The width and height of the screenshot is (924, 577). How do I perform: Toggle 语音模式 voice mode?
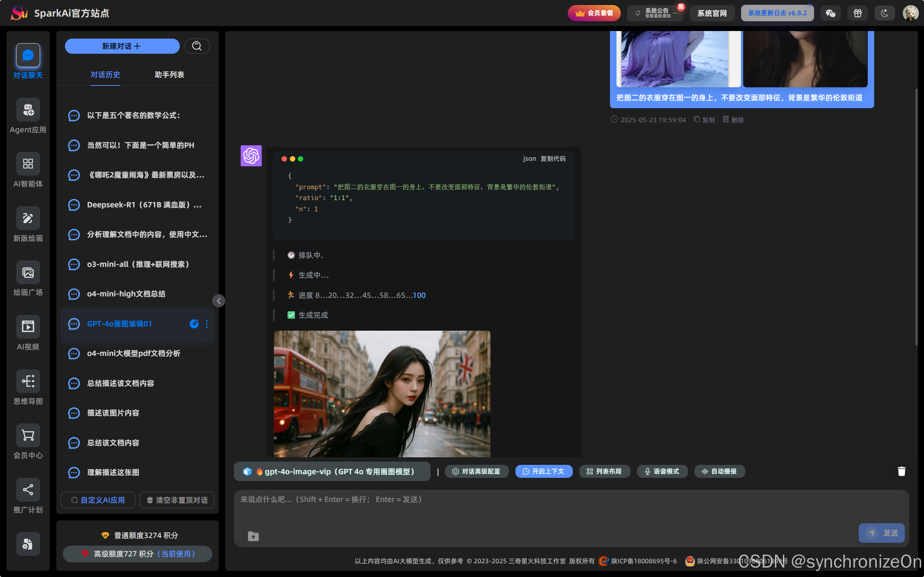click(x=662, y=471)
